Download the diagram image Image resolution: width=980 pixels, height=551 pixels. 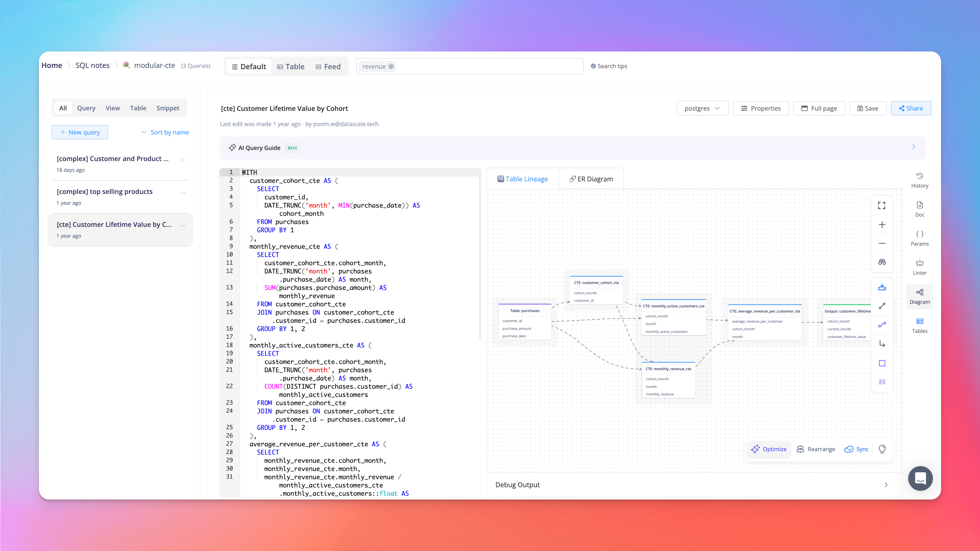(x=881, y=287)
